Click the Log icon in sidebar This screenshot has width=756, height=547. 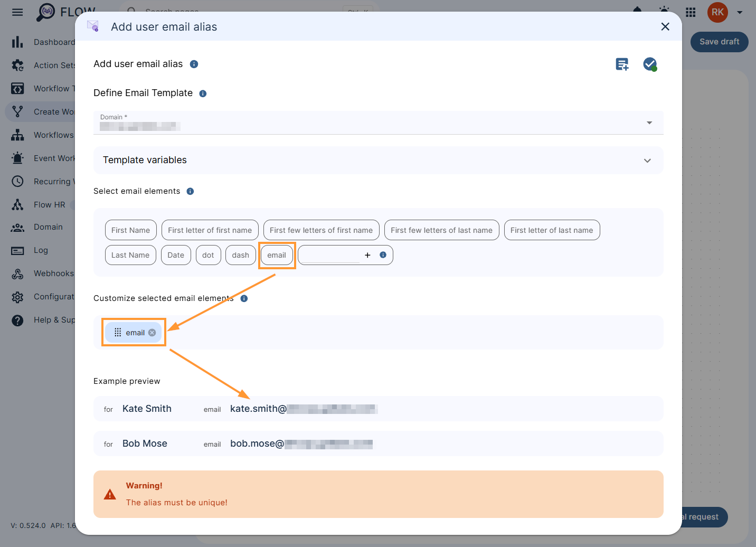click(x=17, y=250)
